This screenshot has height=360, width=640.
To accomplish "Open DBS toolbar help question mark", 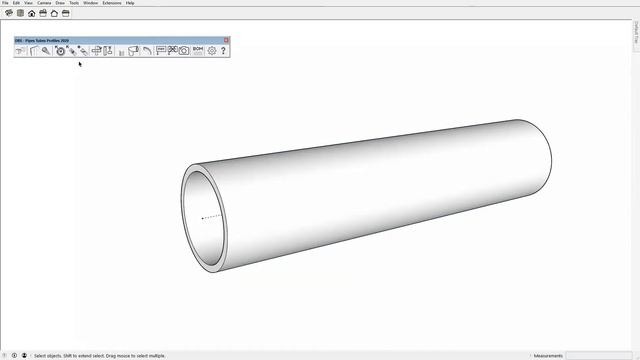I will coord(223,51).
